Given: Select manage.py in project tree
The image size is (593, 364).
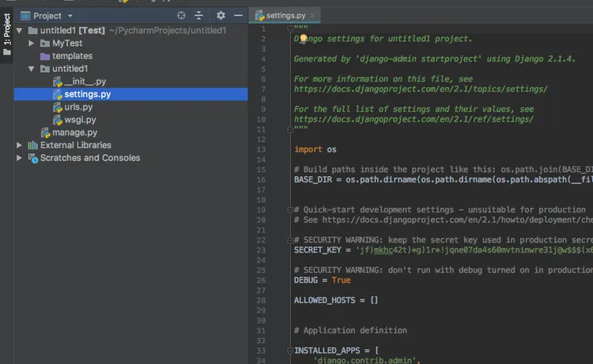Looking at the screenshot, I should point(74,133).
